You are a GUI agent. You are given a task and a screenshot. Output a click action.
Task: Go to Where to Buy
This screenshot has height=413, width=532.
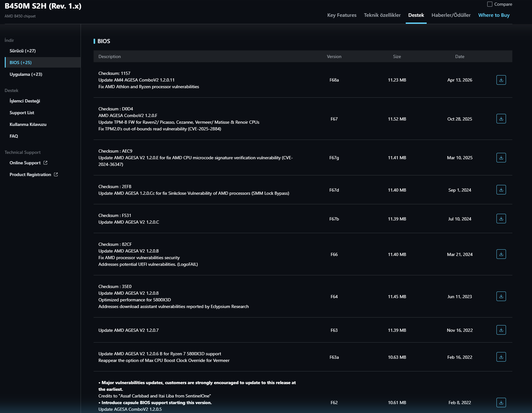(x=494, y=15)
